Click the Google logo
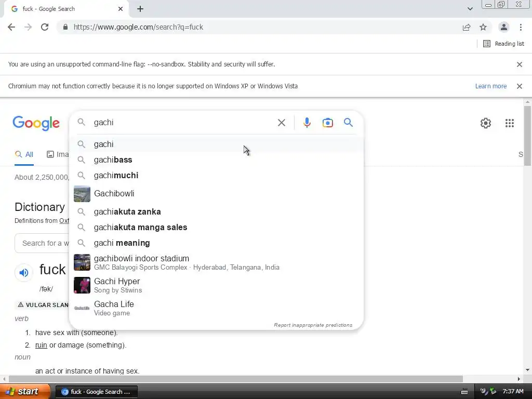This screenshot has width=532, height=399. pyautogui.click(x=36, y=123)
